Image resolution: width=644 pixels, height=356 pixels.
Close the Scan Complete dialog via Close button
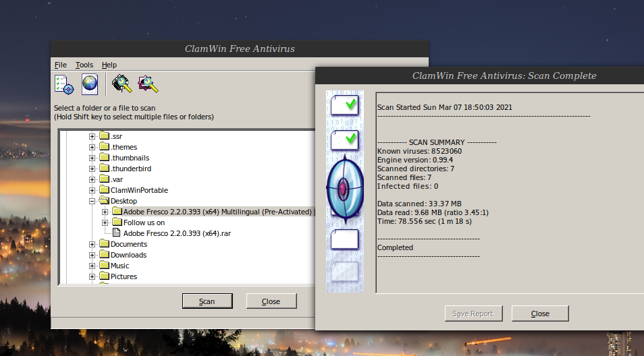[540, 314]
